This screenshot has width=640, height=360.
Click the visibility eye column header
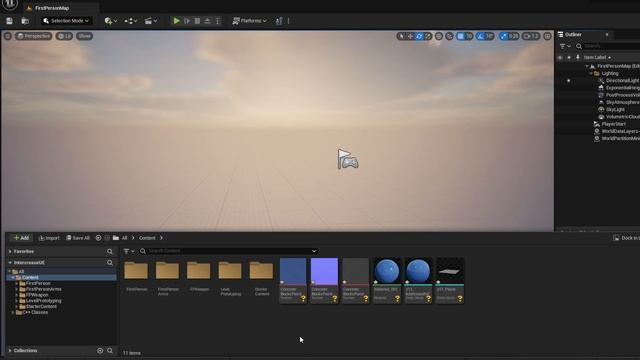(x=560, y=58)
